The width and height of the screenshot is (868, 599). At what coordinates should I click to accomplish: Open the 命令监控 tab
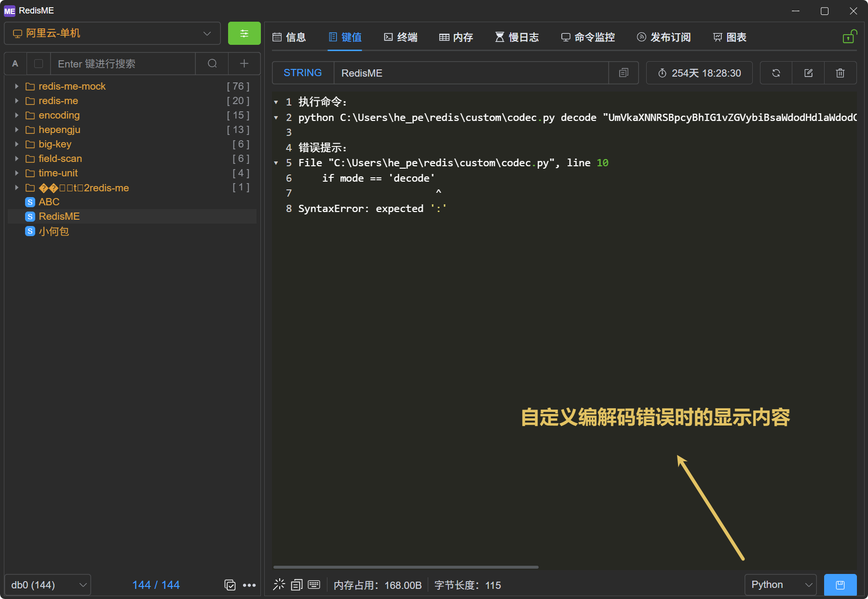tap(588, 37)
